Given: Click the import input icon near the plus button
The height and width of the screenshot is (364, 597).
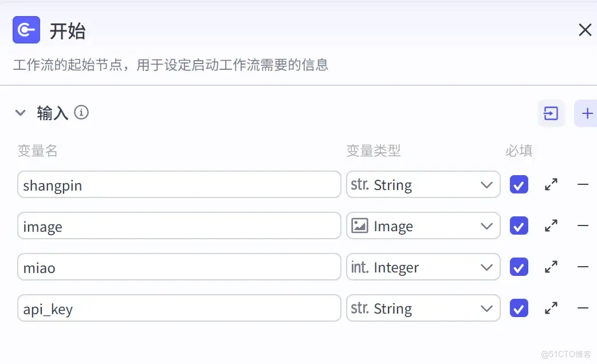Looking at the screenshot, I should tap(551, 113).
